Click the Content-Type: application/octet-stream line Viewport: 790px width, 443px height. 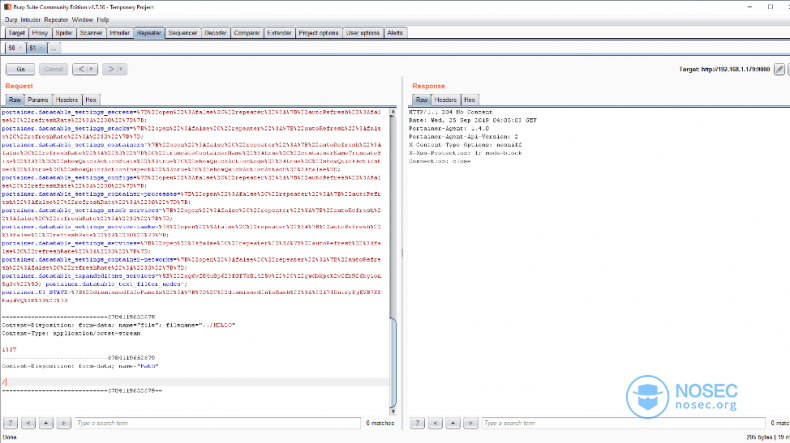(71, 333)
